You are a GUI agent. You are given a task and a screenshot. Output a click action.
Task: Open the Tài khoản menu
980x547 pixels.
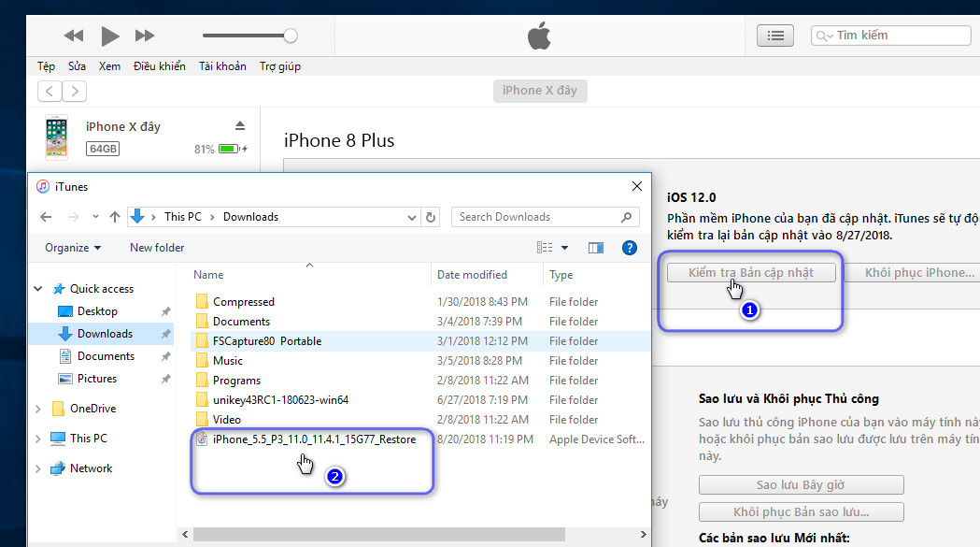pyautogui.click(x=222, y=66)
